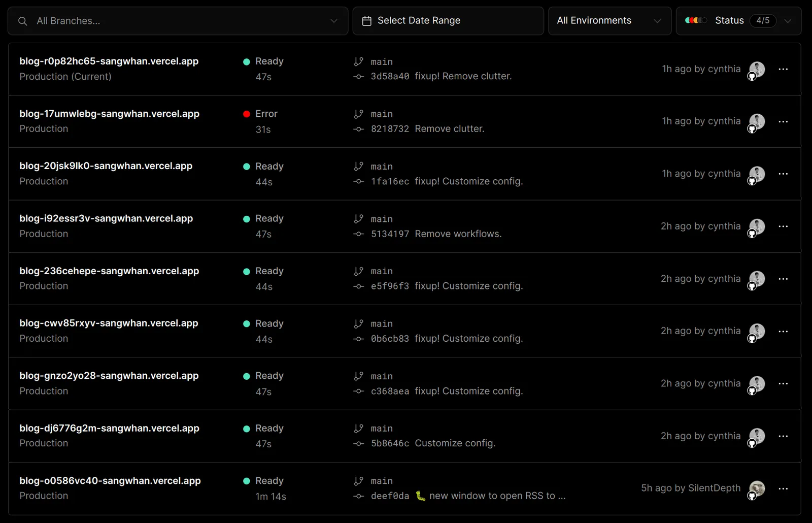812x523 pixels.
Task: Open the three-dot menu for blog-cwv85rxyv
Action: coord(783,332)
